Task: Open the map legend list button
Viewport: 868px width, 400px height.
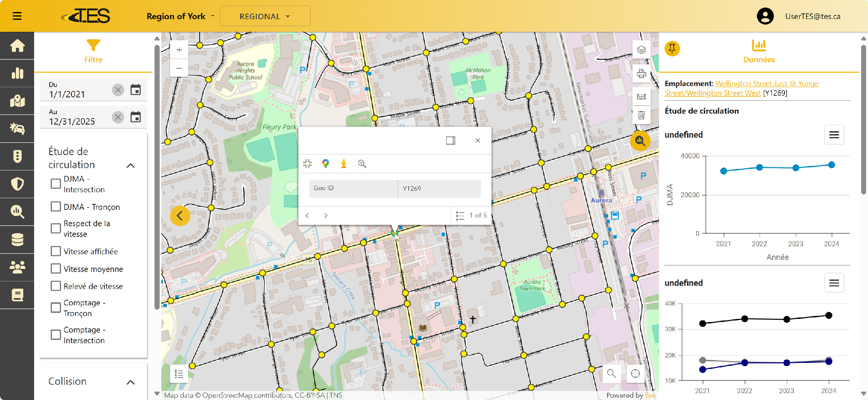Action: pos(179,374)
